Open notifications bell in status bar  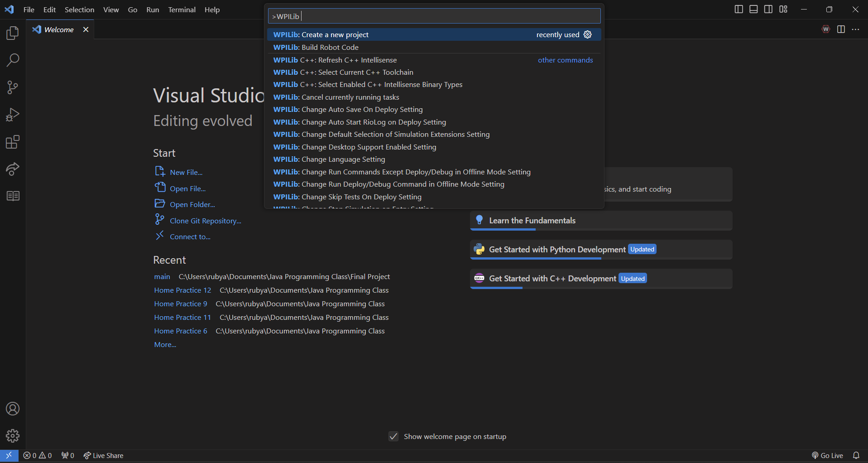[856, 455]
